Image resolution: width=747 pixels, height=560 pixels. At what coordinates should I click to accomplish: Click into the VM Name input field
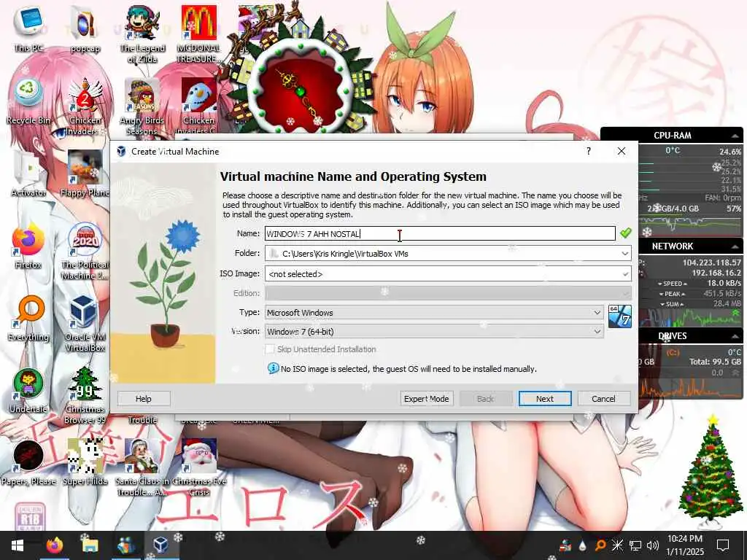[440, 233]
